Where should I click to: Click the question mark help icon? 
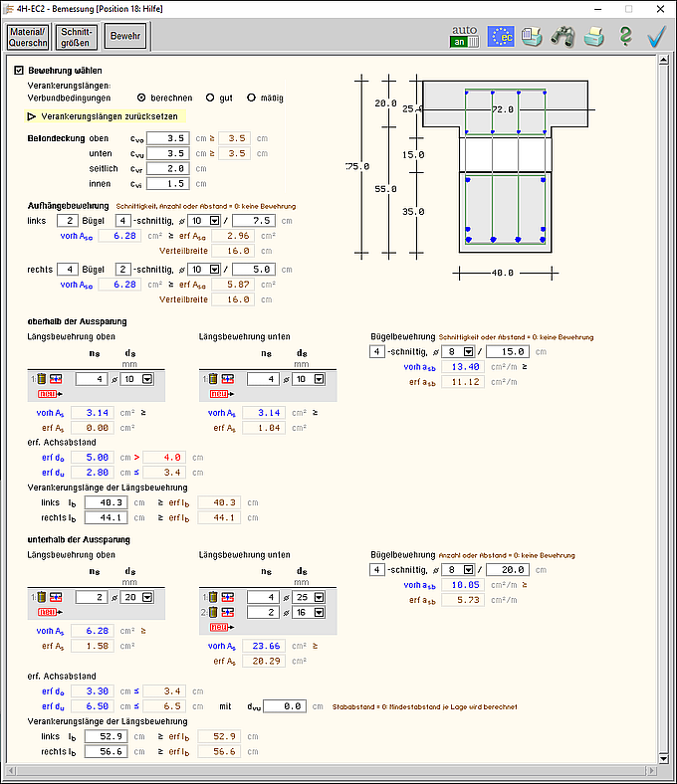click(625, 37)
